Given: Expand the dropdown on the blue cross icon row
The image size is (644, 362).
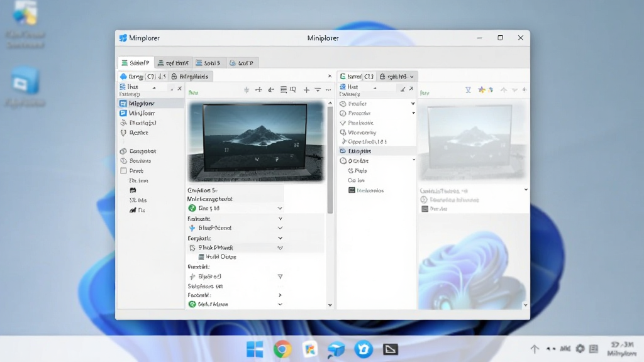Looking at the screenshot, I should [x=280, y=228].
